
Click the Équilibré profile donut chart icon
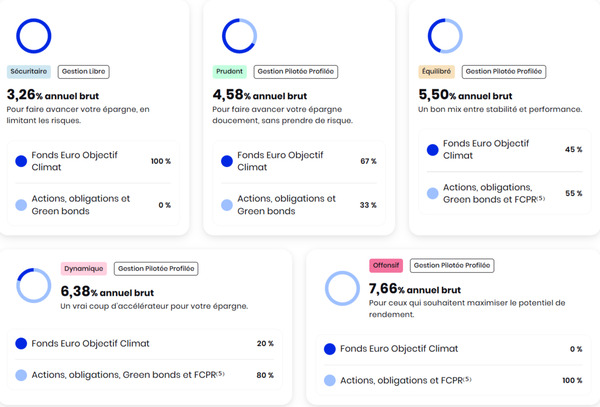(445, 36)
